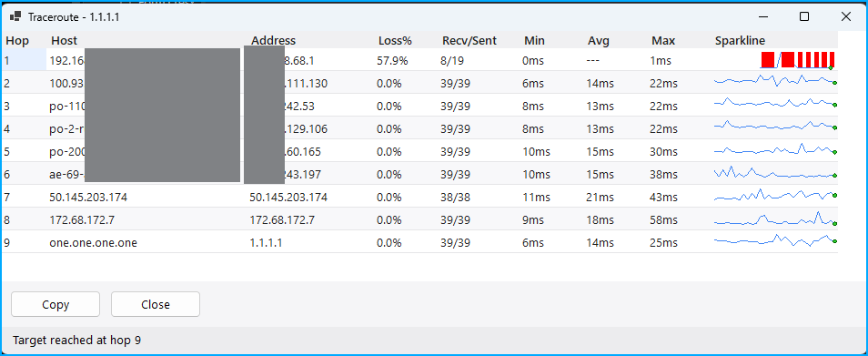The width and height of the screenshot is (868, 356).
Task: Click the red sparkline of hop 1
Action: 797,60
